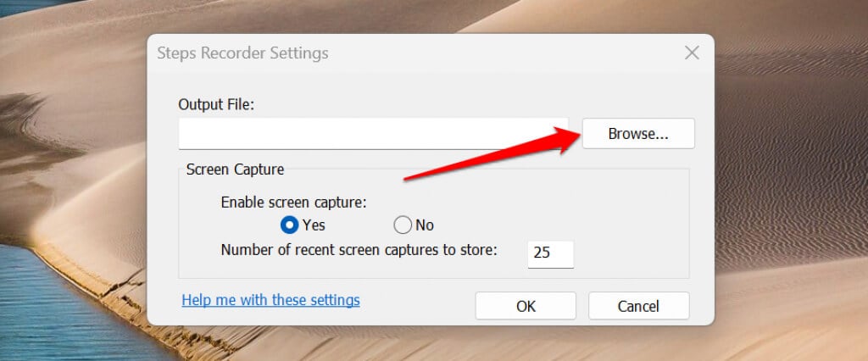The image size is (868, 361).
Task: Click the rippled sand dune right of the dialog
Action: click(x=788, y=212)
